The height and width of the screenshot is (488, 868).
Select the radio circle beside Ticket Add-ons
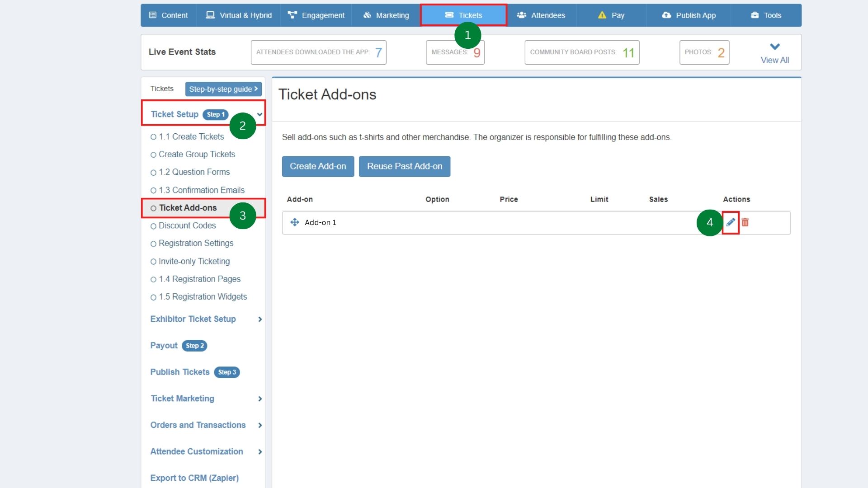(153, 208)
